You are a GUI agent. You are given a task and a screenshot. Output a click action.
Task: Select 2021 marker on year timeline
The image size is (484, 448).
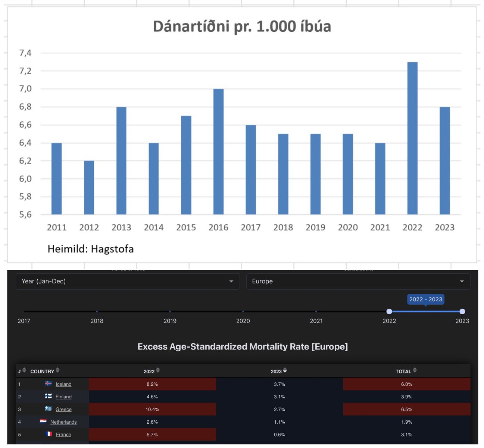[x=316, y=311]
